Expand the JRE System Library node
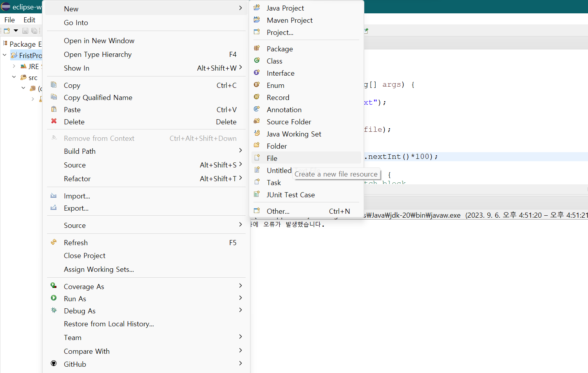 pos(14,66)
